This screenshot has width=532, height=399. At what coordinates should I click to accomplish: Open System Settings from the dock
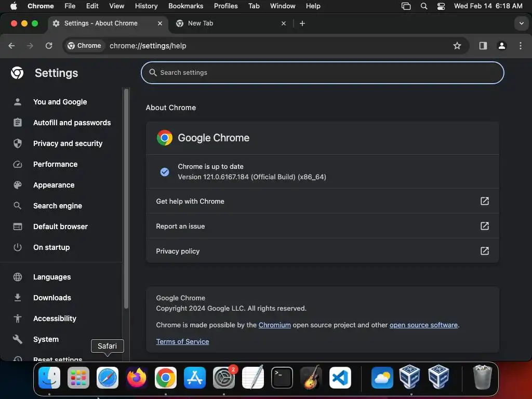click(x=224, y=378)
